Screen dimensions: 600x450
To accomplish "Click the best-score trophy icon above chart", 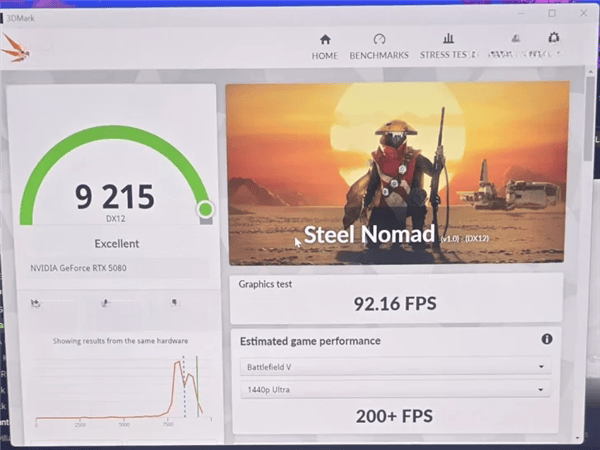I will [174, 303].
